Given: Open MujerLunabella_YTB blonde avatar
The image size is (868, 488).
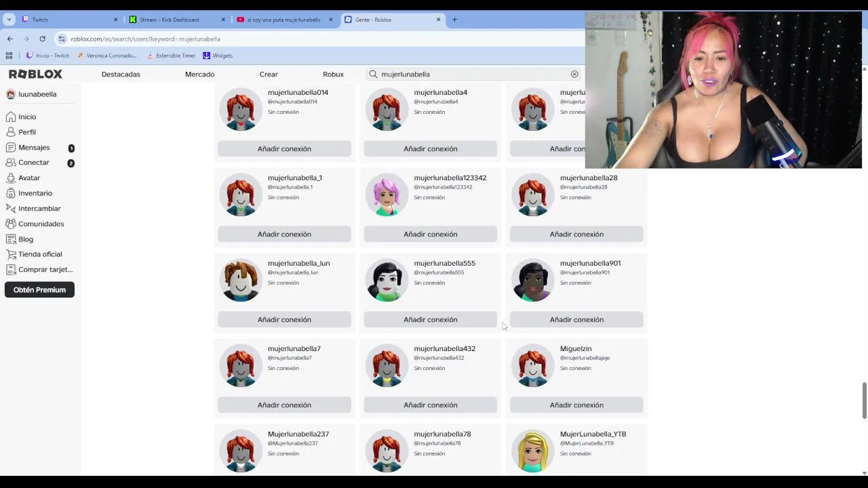Looking at the screenshot, I should tap(533, 451).
